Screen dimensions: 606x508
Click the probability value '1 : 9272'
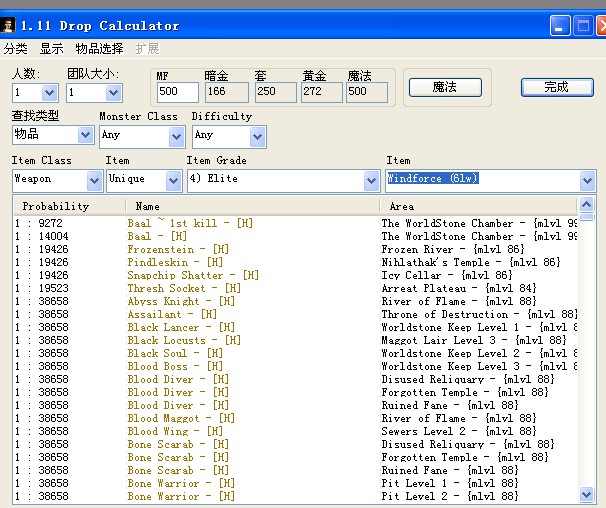39,223
